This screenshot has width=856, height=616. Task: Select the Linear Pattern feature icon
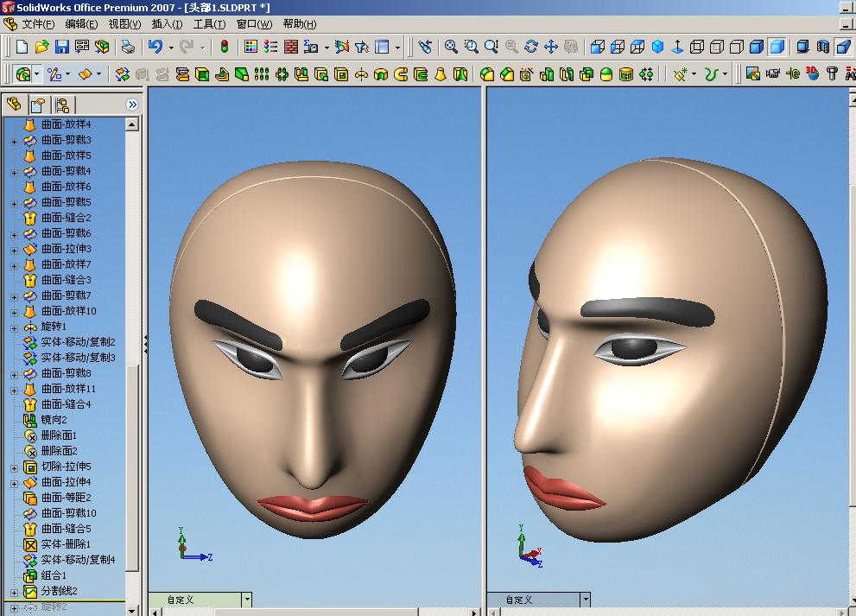262,74
